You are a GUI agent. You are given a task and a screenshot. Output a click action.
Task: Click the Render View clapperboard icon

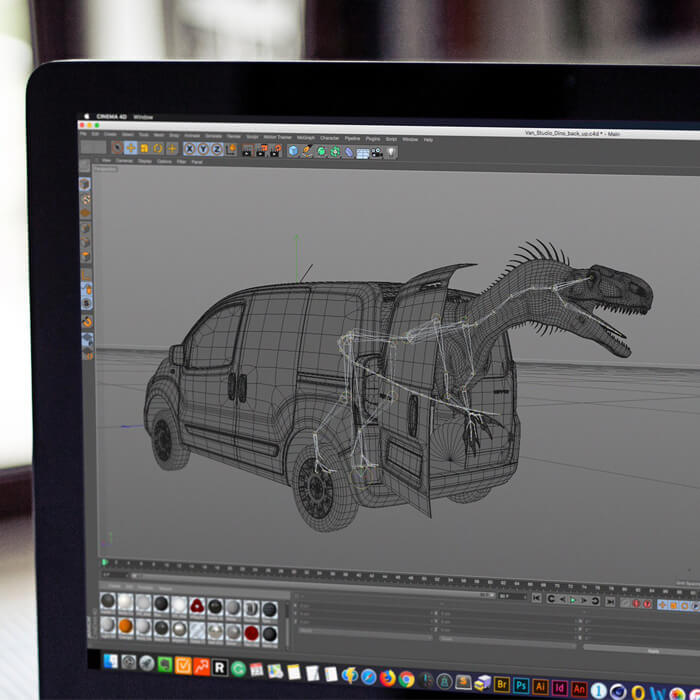(x=247, y=150)
